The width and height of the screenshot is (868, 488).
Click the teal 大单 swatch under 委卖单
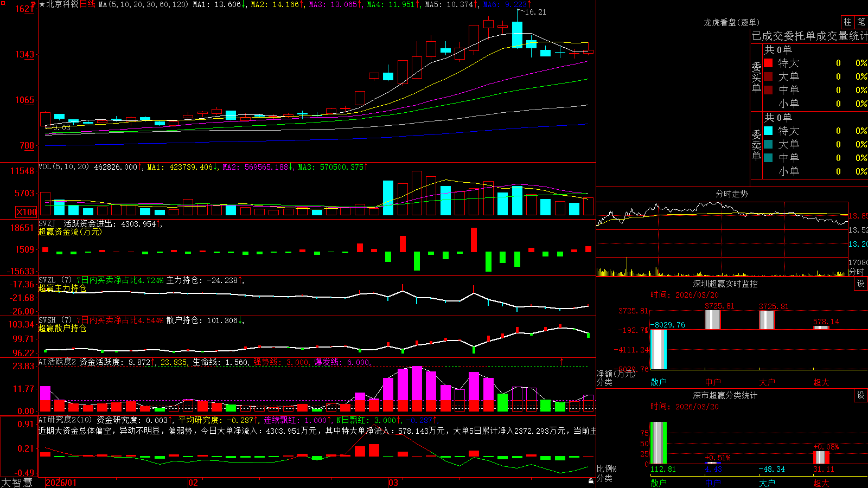pos(768,144)
